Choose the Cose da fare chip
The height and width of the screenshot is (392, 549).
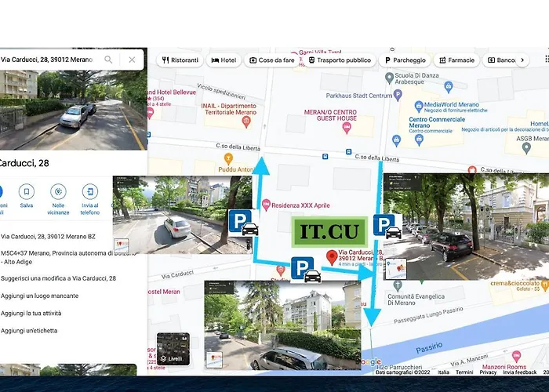(272, 60)
